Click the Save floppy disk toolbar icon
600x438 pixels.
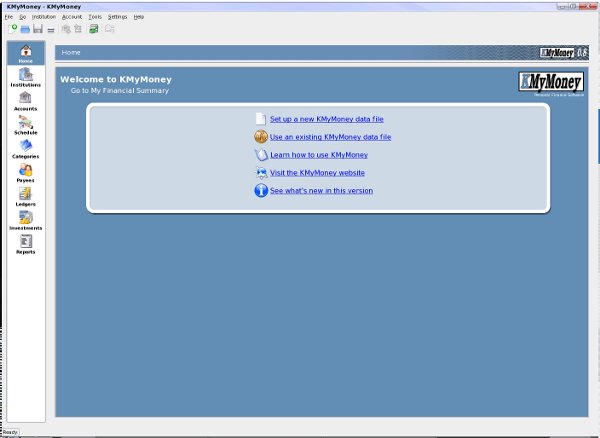point(38,29)
